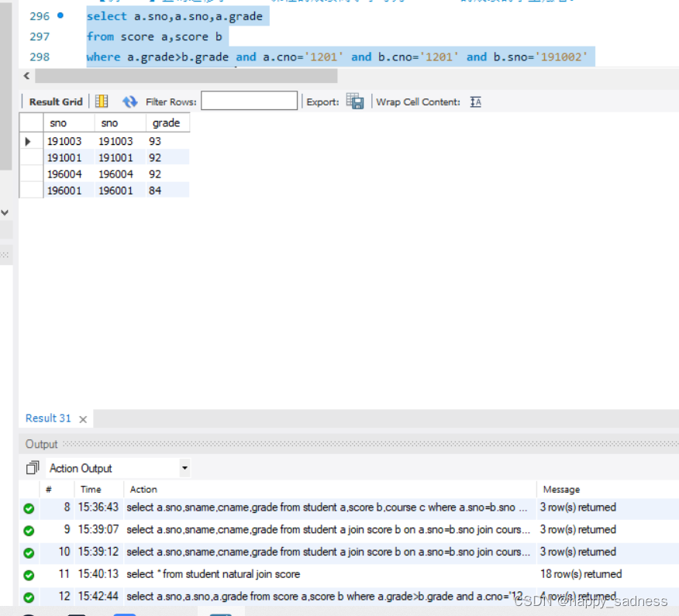Screen dimensions: 679x616
Task: Select the output action 'select * from student natural join score'
Action: [x=213, y=574]
